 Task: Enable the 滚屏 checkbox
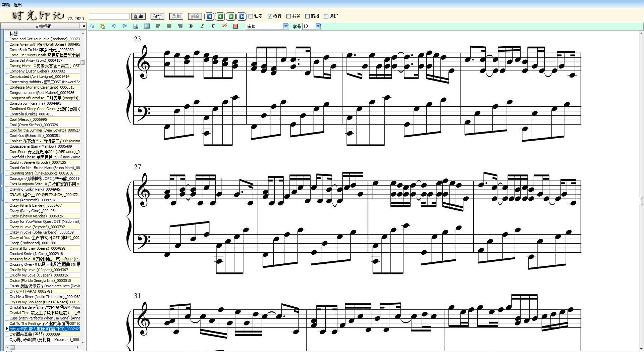(326, 16)
